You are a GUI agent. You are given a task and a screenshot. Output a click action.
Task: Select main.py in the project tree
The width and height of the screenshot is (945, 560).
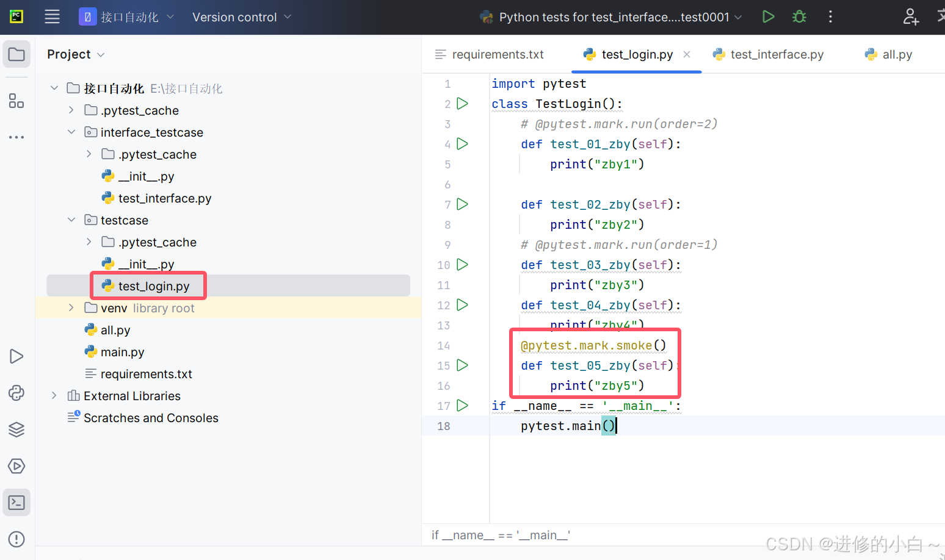(x=123, y=352)
